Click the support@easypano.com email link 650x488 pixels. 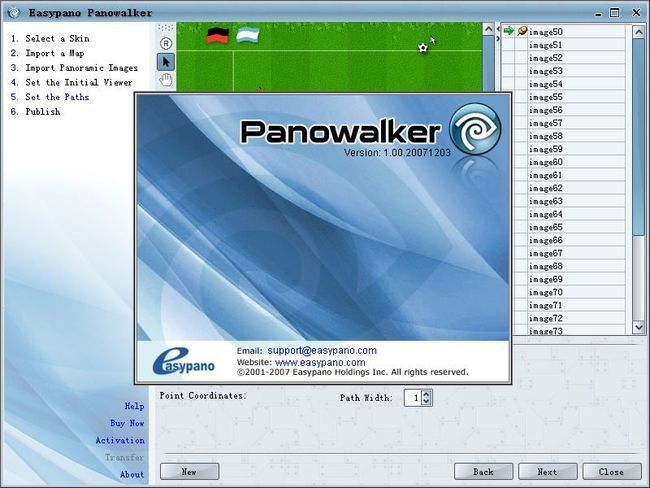click(x=322, y=350)
